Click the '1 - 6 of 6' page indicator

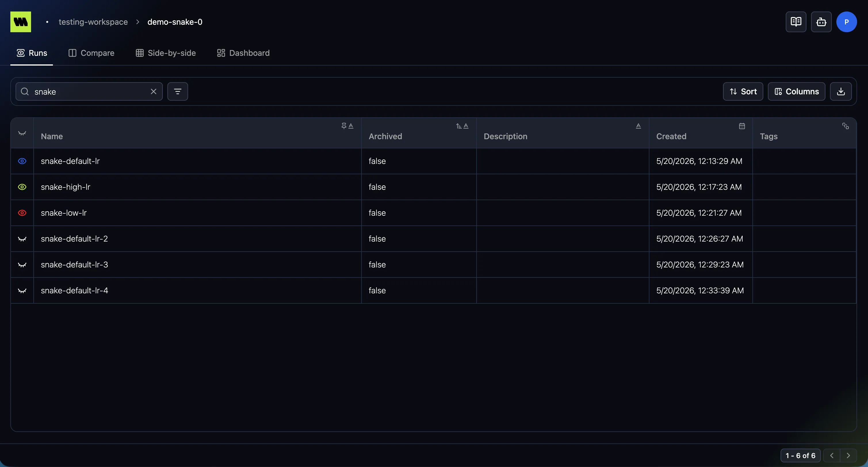click(x=800, y=455)
